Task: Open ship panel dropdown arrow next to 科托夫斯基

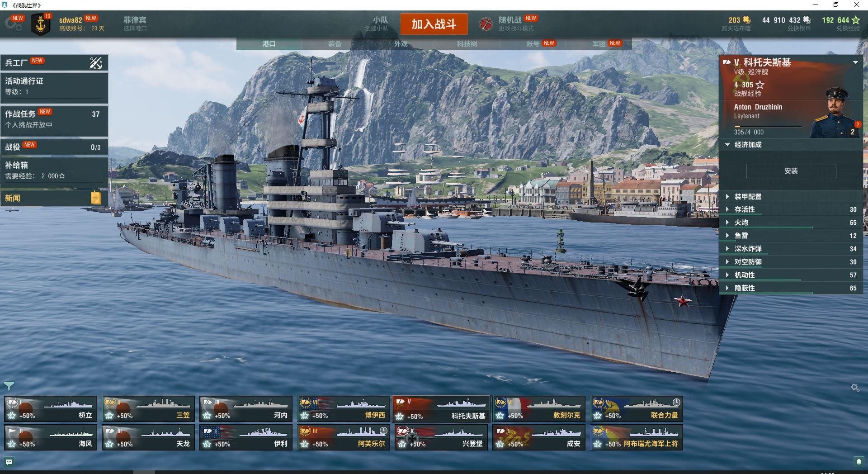Action: point(855,62)
